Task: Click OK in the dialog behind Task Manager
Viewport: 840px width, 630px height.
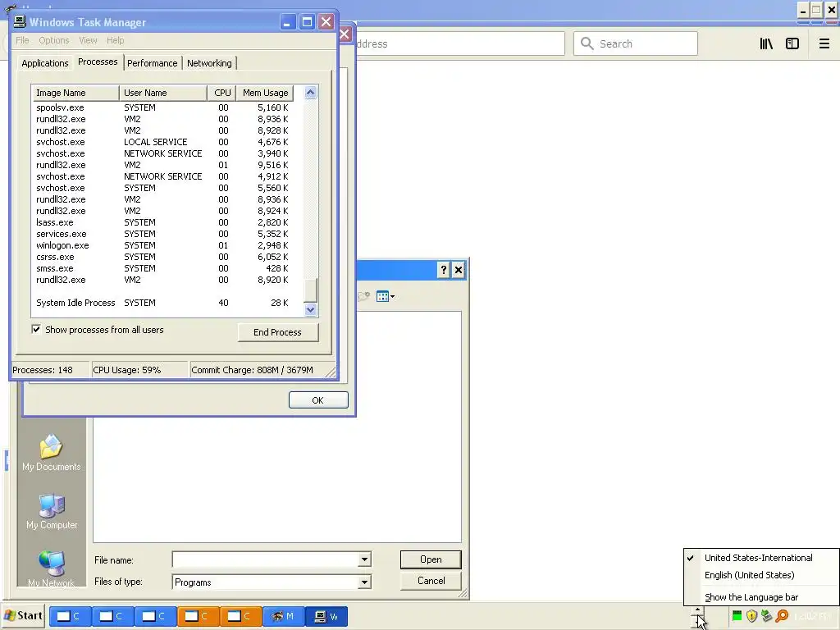Action: (318, 400)
